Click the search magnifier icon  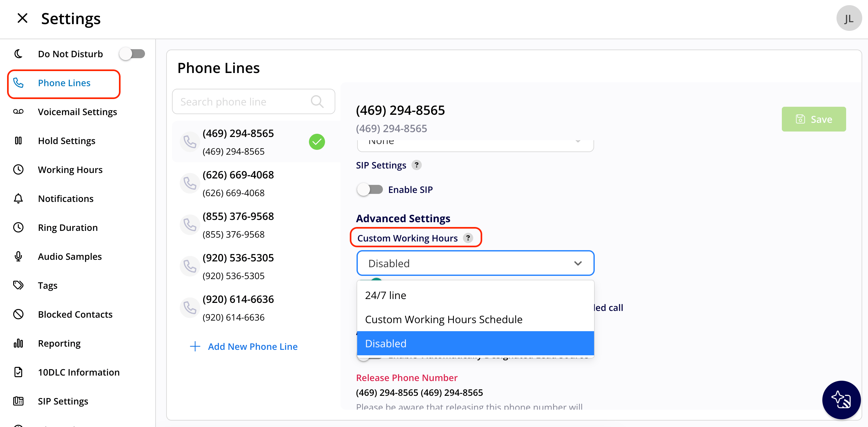(317, 102)
